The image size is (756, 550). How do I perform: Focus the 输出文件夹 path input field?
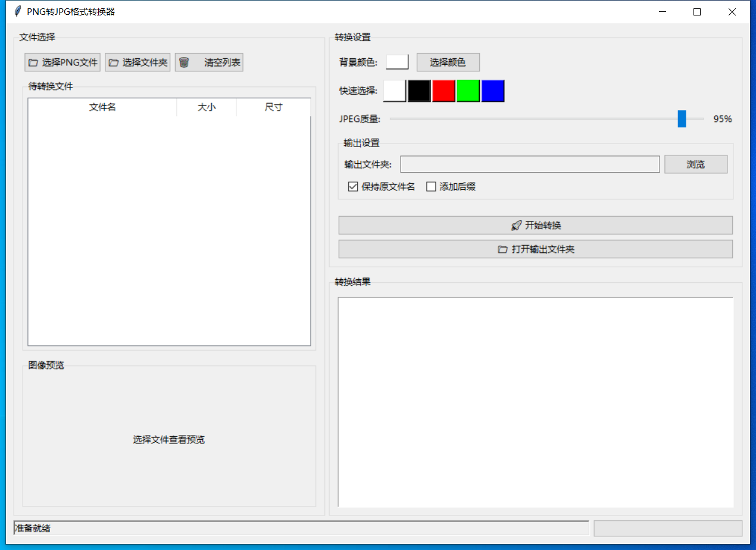point(530,164)
